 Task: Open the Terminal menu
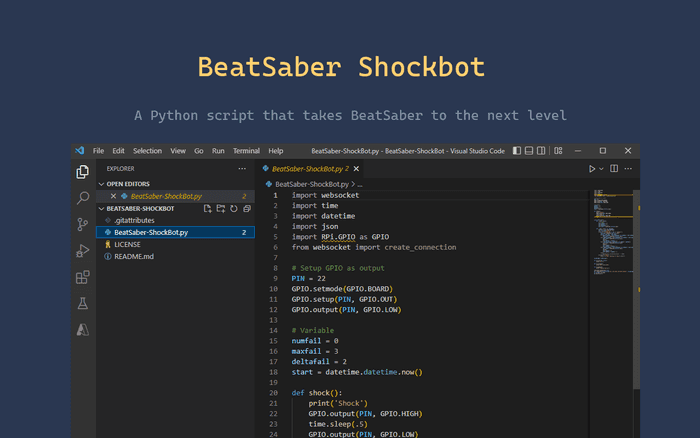(x=246, y=150)
